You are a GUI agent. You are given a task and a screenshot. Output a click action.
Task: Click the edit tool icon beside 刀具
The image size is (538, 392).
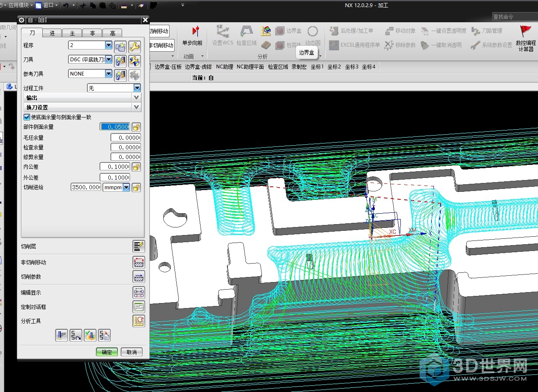pos(134,61)
